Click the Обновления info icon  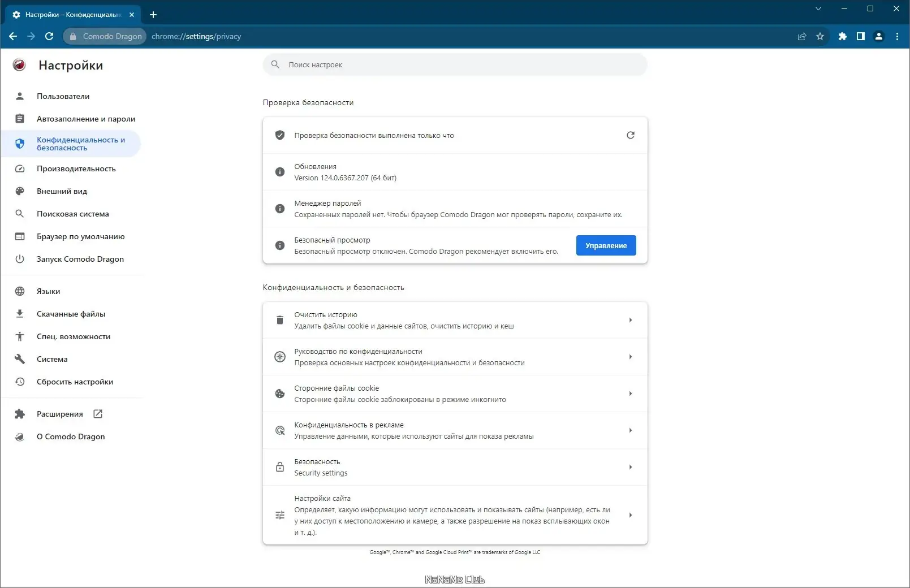[x=279, y=172]
